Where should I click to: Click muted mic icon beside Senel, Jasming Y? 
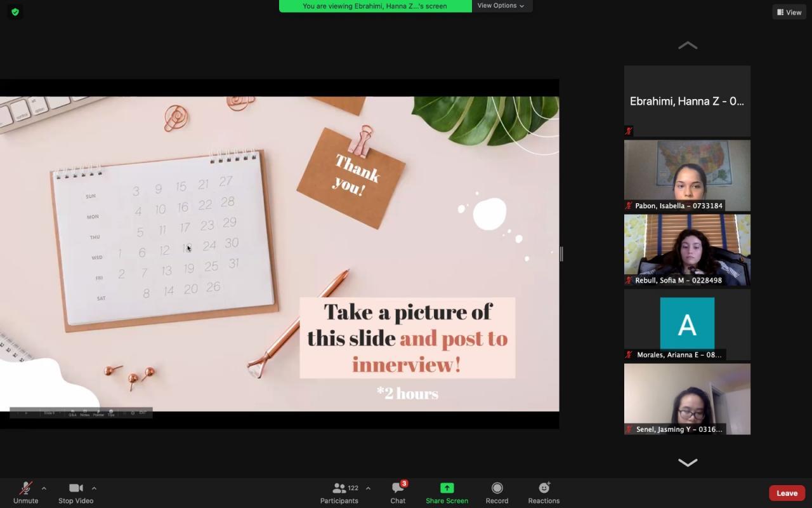pos(629,429)
